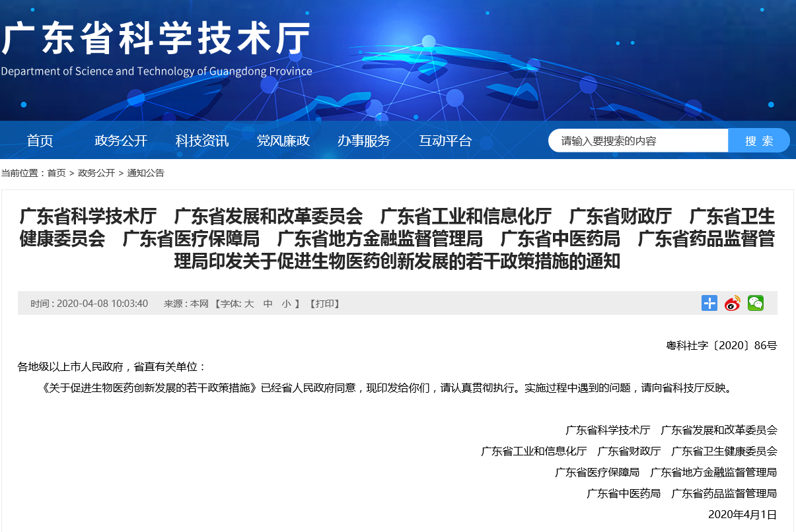Set font size to 中 (medium)

tap(268, 304)
